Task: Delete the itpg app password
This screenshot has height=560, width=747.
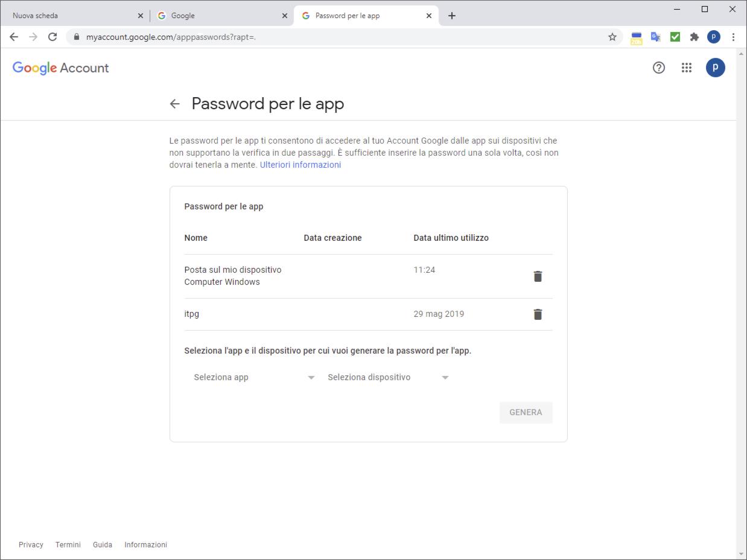Action: 538,314
